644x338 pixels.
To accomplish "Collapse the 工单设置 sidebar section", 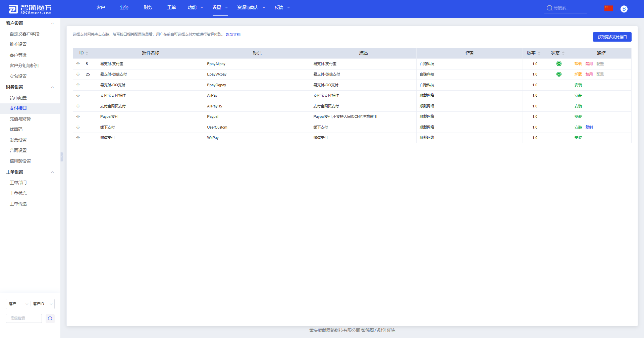I will click(52, 172).
